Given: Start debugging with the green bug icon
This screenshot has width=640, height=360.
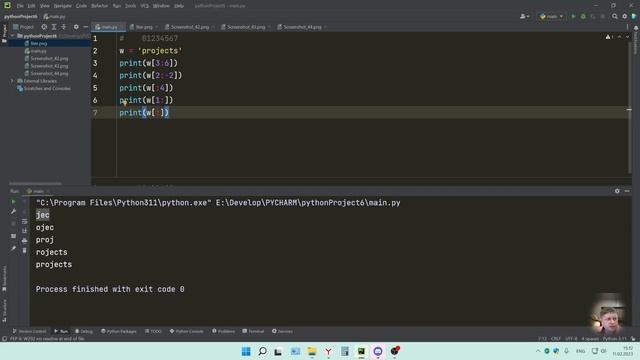Looking at the screenshot, I should click(x=583, y=16).
